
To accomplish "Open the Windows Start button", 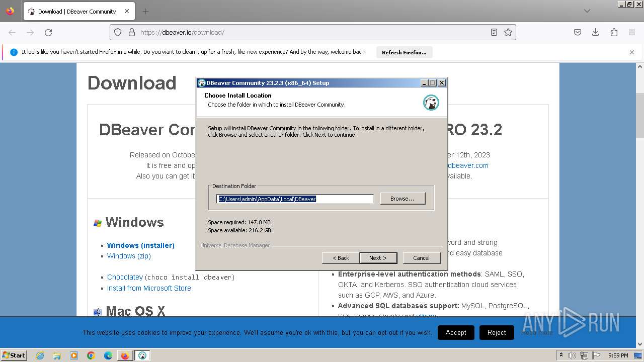I will (x=14, y=355).
